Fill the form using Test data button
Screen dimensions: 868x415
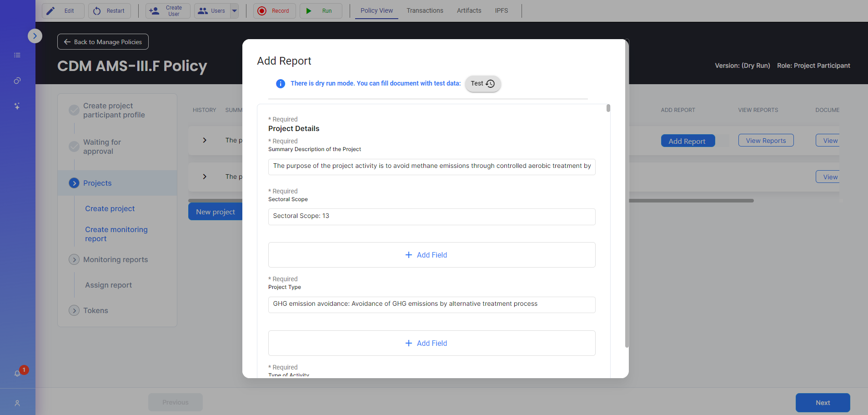coord(482,84)
